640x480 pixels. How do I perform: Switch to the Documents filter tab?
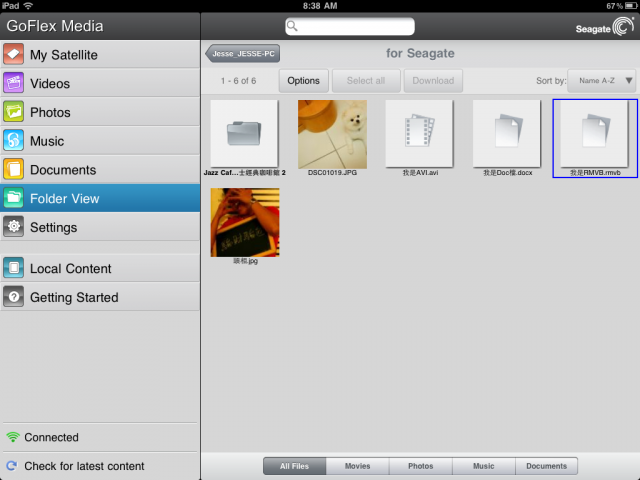(547, 466)
